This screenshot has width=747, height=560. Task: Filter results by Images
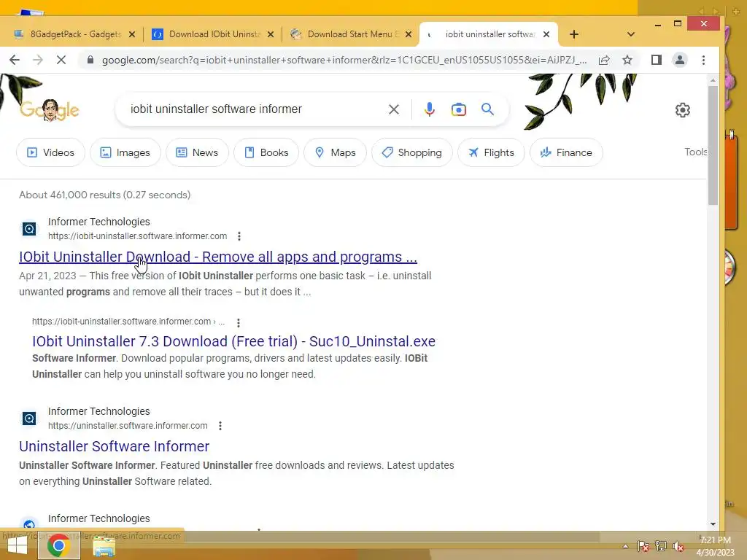pos(125,152)
